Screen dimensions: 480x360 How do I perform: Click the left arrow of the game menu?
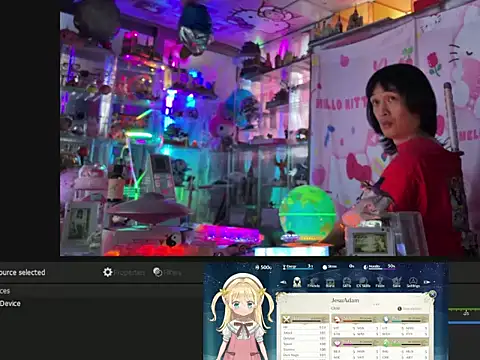283,282
